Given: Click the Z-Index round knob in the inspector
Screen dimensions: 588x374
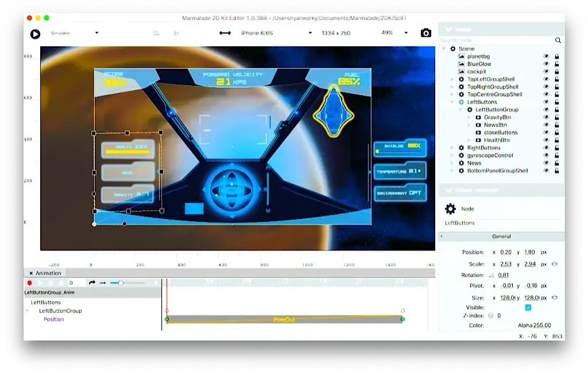Looking at the screenshot, I should point(491,315).
